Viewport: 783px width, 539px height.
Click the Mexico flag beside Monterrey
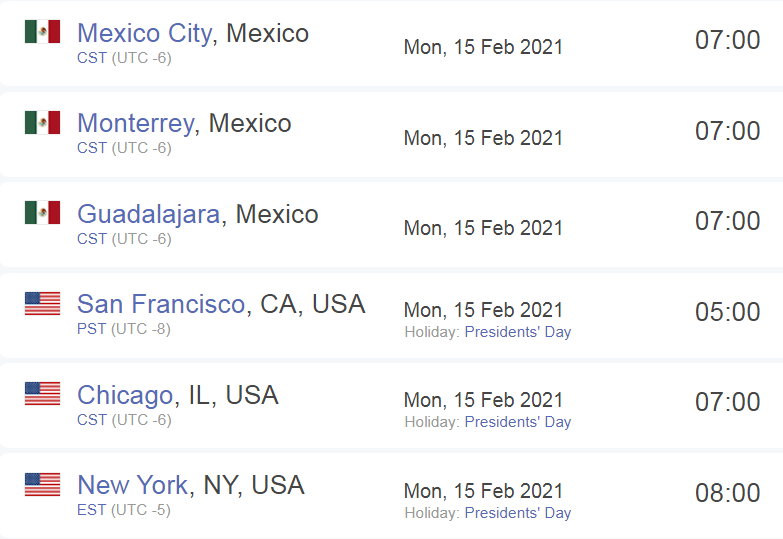pos(42,122)
